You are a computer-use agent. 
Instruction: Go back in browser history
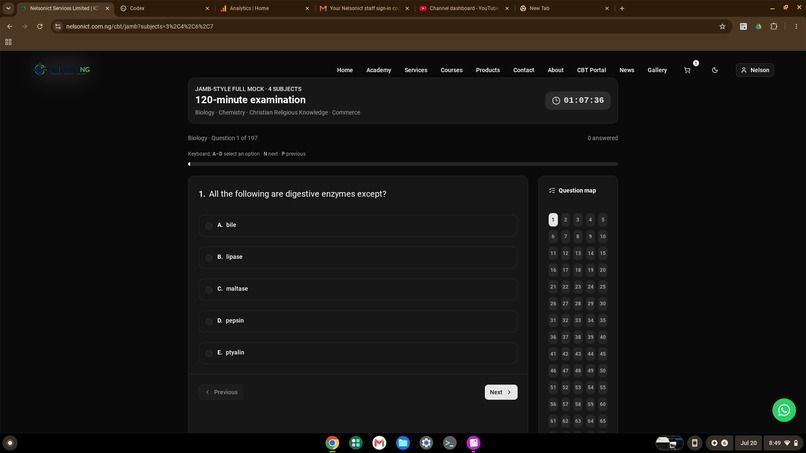10,26
